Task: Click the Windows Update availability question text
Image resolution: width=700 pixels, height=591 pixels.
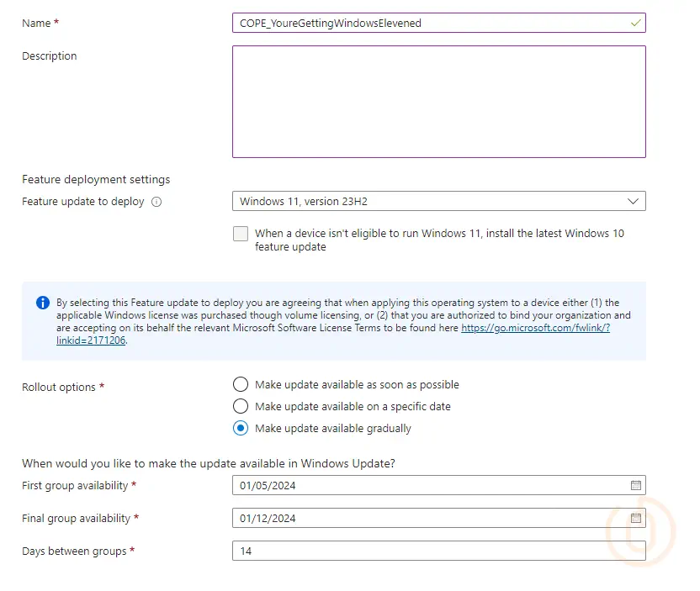Action: click(x=208, y=463)
